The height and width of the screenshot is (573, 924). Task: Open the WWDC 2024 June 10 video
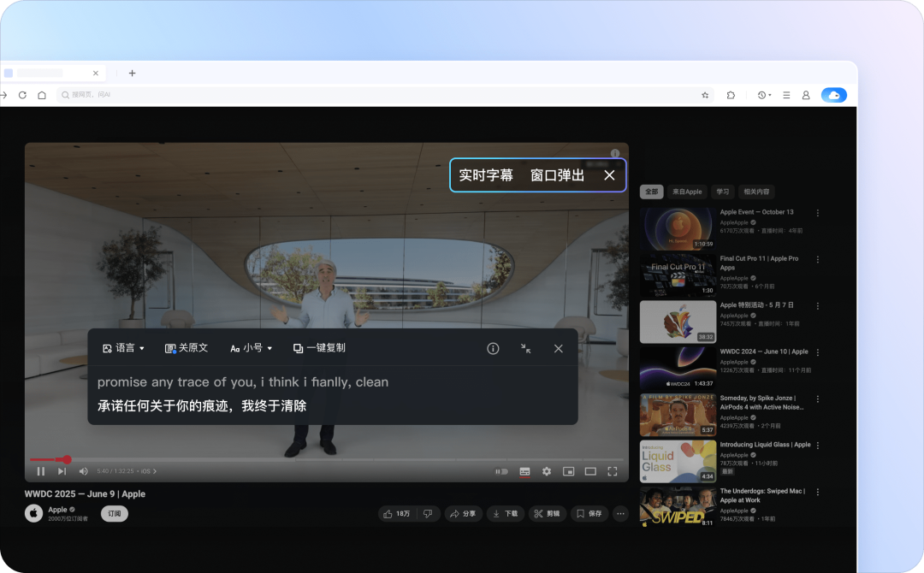[678, 368]
